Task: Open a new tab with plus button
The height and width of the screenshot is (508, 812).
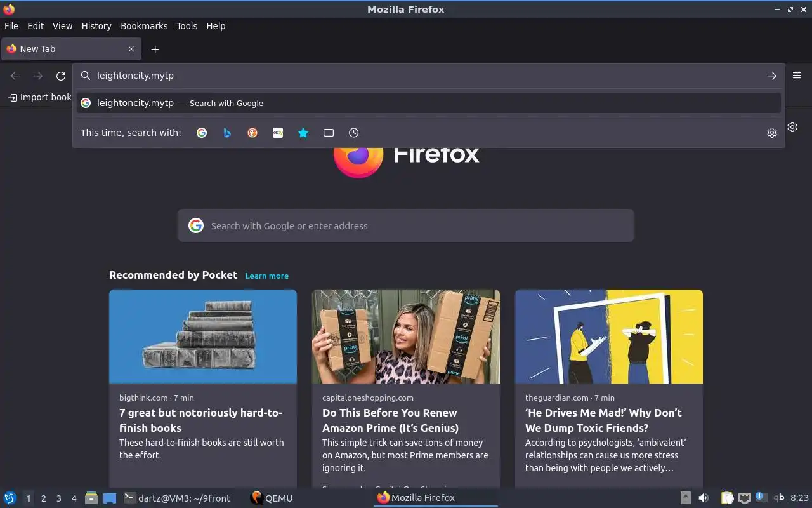Action: tap(155, 49)
